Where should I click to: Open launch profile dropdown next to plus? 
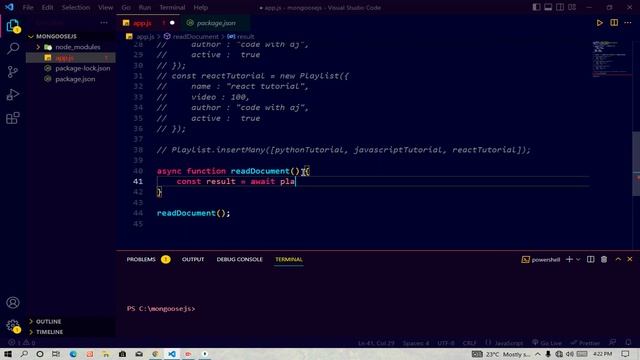578,260
